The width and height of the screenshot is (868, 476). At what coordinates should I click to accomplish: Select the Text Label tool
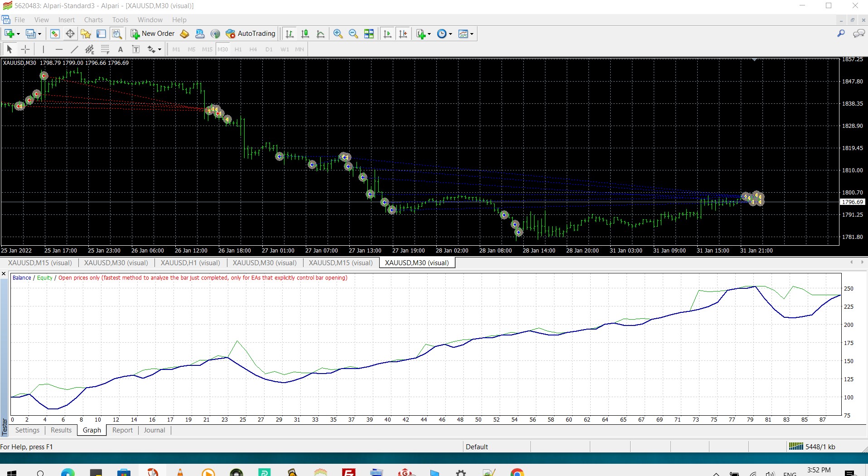click(135, 49)
